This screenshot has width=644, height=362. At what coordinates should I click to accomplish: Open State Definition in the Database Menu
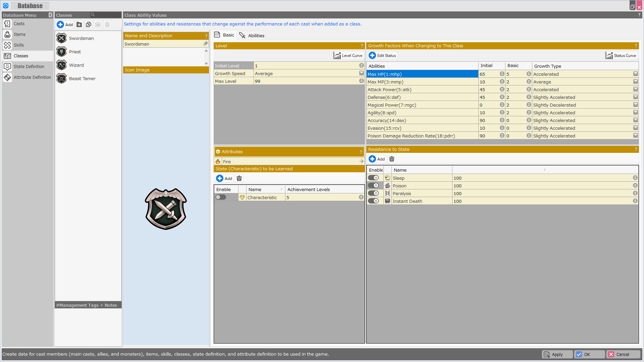point(28,67)
